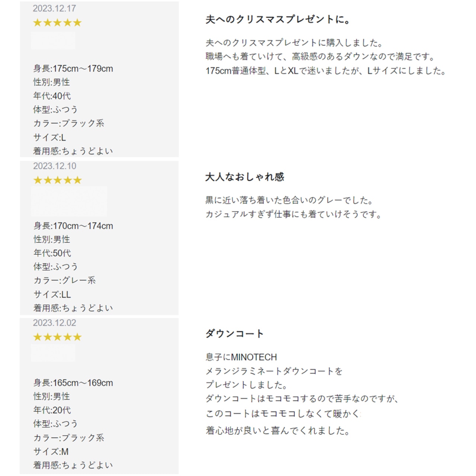Click the 年代:20代 age detail
The width and height of the screenshot is (476, 476).
coord(52,410)
